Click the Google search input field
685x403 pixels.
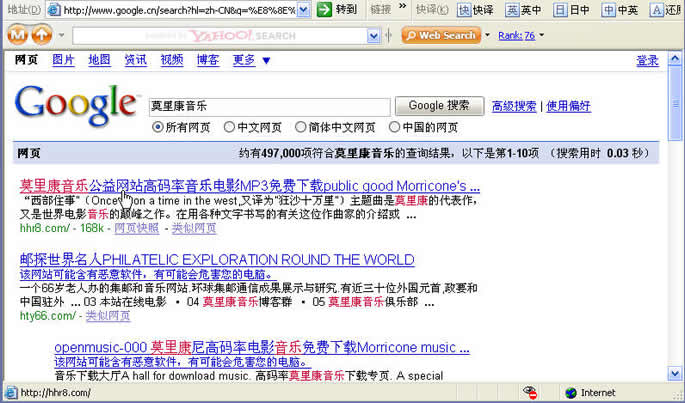coord(270,107)
